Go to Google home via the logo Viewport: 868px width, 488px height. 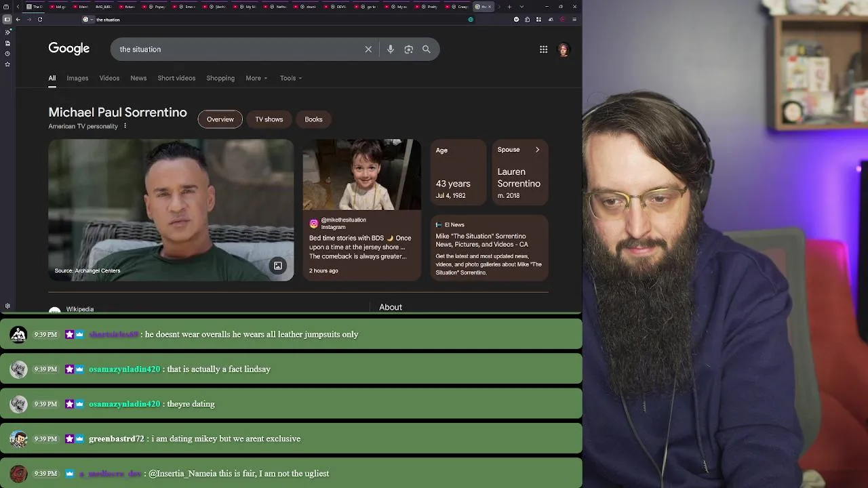pos(68,49)
